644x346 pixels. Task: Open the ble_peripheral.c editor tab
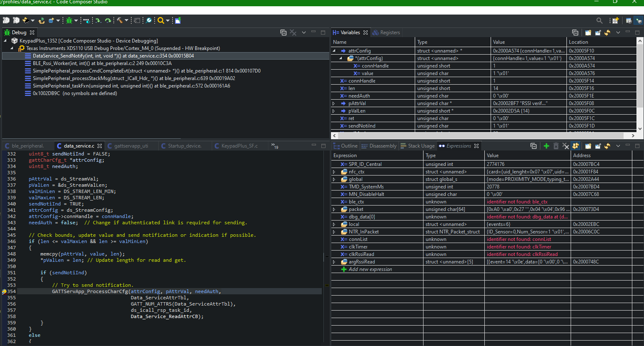click(28, 146)
